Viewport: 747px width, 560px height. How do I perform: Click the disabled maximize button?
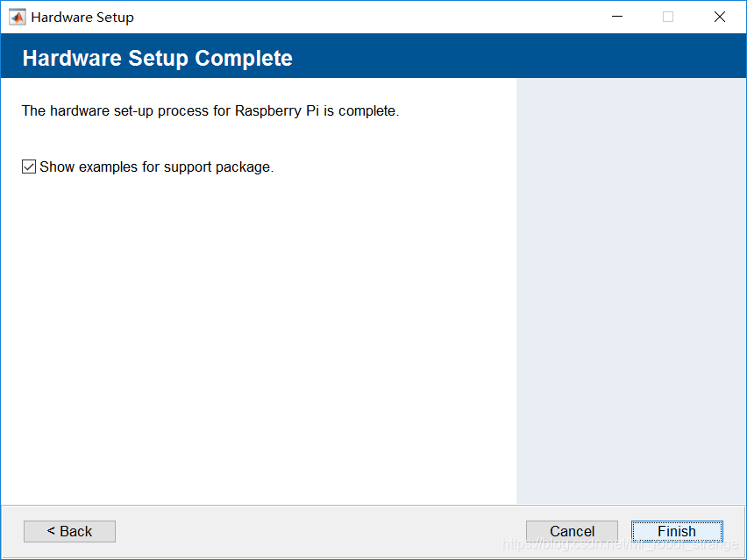point(668,17)
